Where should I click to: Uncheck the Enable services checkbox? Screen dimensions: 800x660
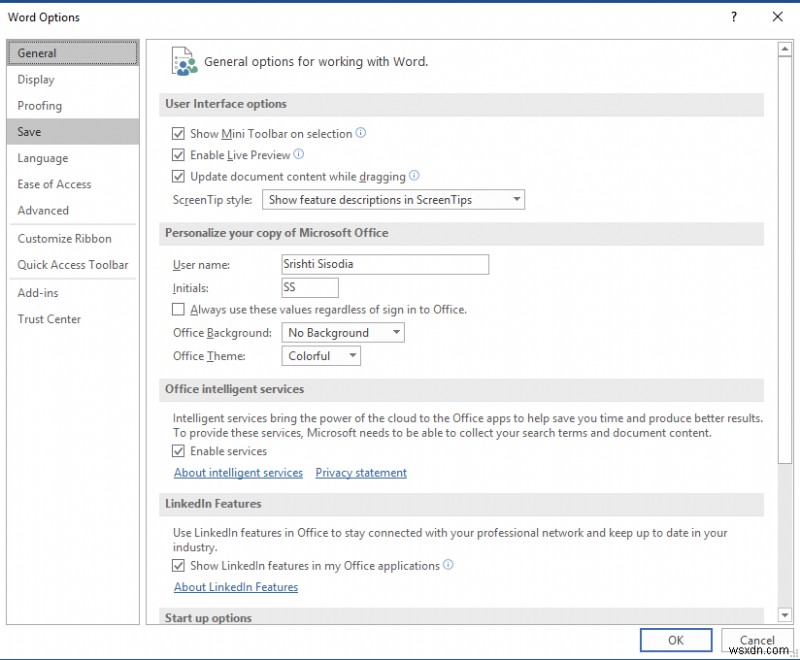(178, 451)
